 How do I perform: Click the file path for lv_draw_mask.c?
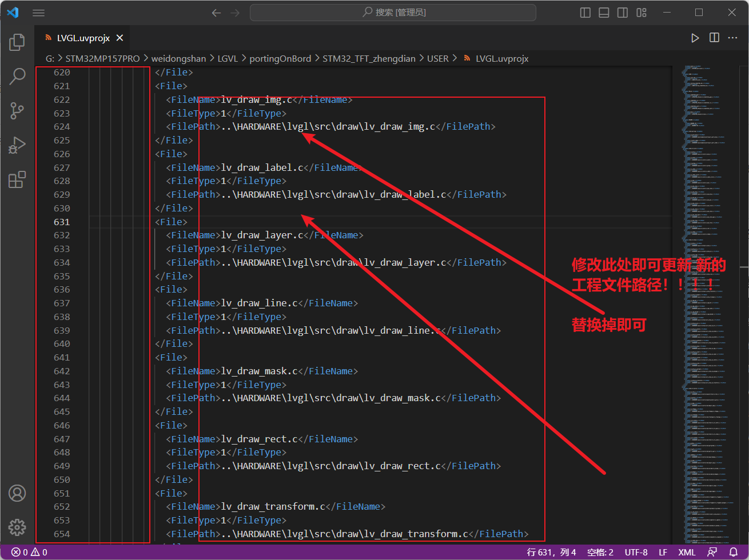point(331,398)
